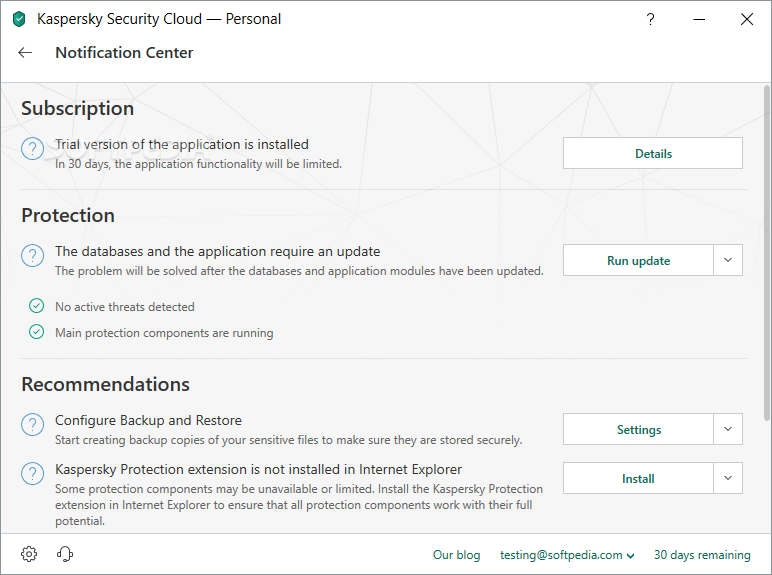Open support via the headset icon

(x=64, y=554)
